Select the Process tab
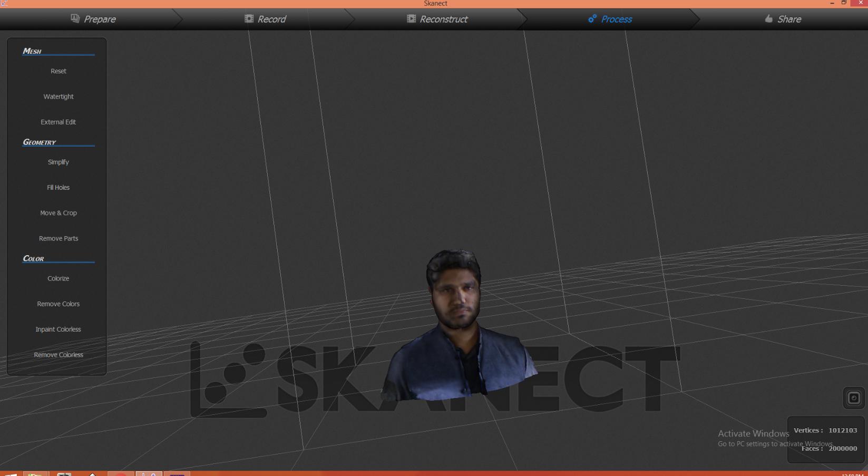Screen dimensions: 868x476 click(x=610, y=19)
